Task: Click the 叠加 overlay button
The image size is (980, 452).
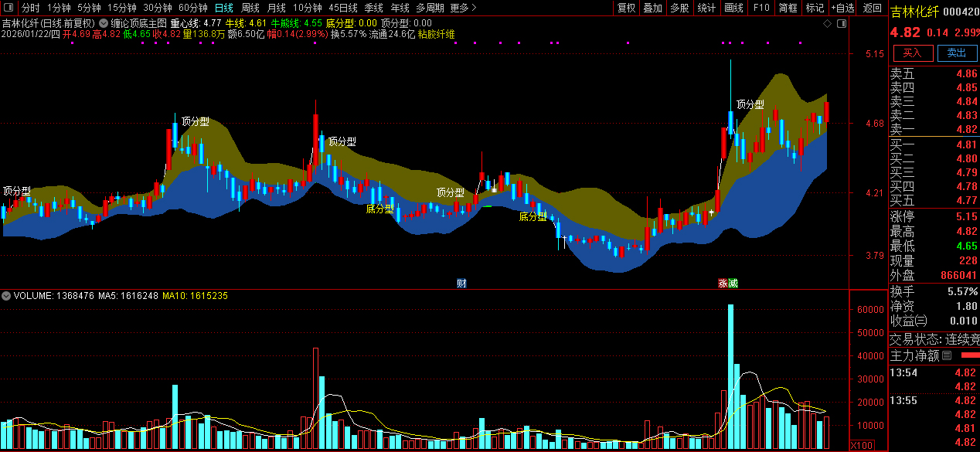Action: click(x=653, y=8)
